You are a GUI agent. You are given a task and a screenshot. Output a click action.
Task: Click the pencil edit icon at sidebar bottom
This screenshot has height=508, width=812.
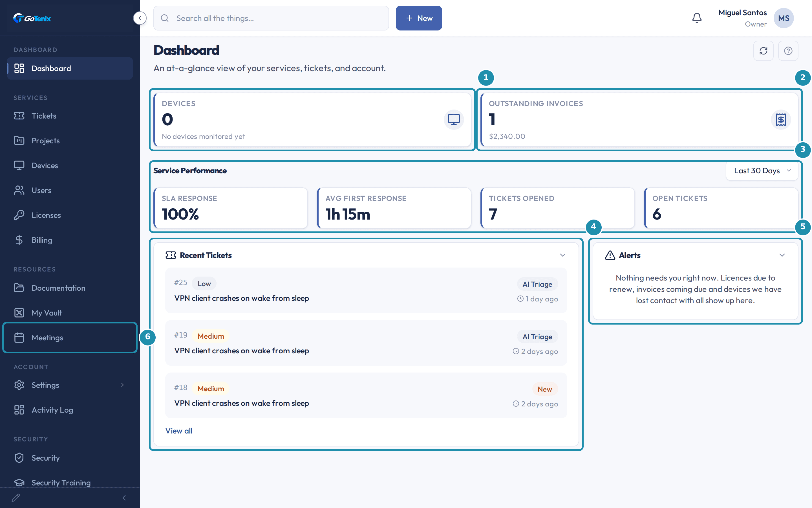point(16,498)
